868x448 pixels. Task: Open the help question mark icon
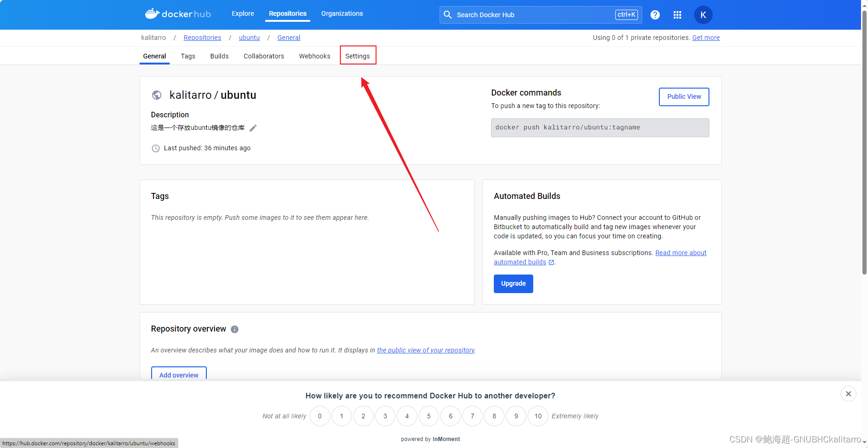tap(655, 15)
